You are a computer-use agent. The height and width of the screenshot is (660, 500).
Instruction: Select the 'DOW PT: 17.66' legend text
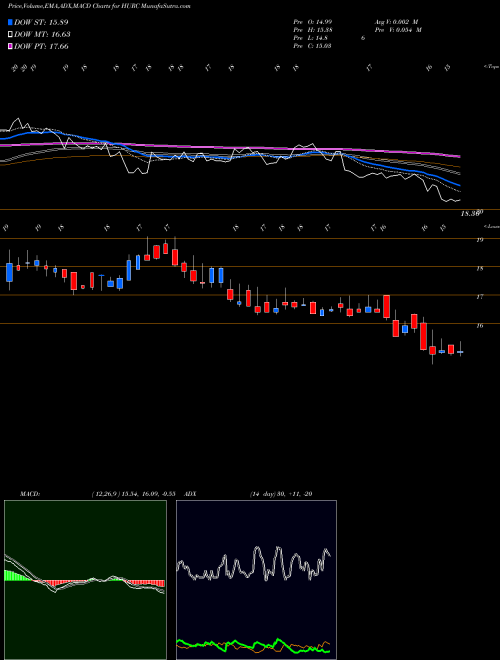(x=41, y=46)
